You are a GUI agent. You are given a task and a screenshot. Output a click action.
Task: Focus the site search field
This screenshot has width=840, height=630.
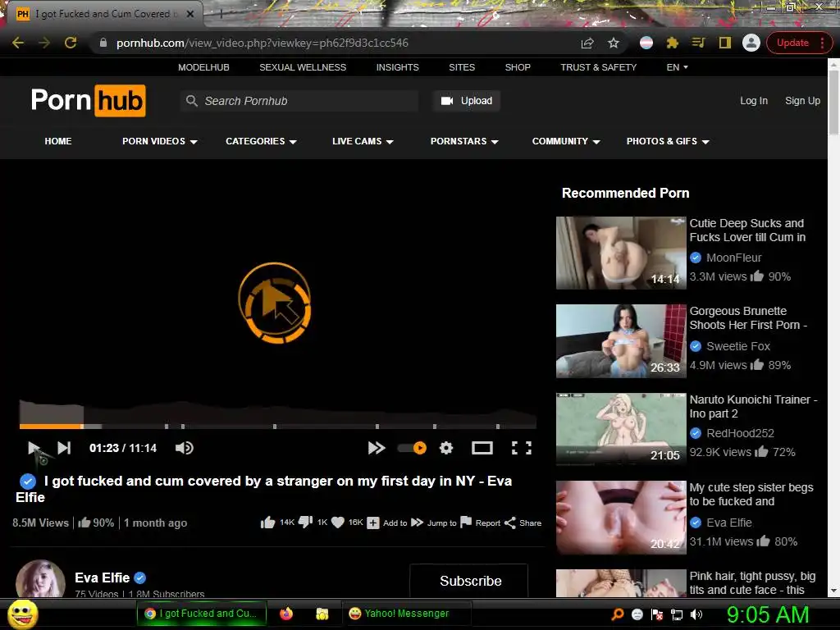(x=299, y=101)
